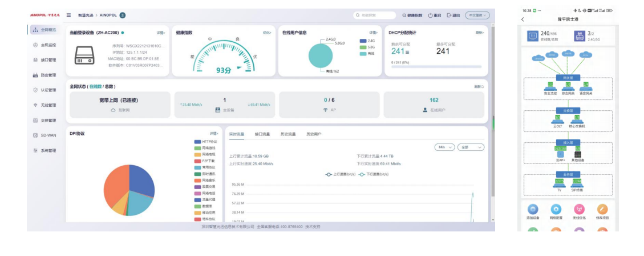The image size is (644, 256).
Task: Go back with the mobile back arrow
Action: click(x=523, y=19)
